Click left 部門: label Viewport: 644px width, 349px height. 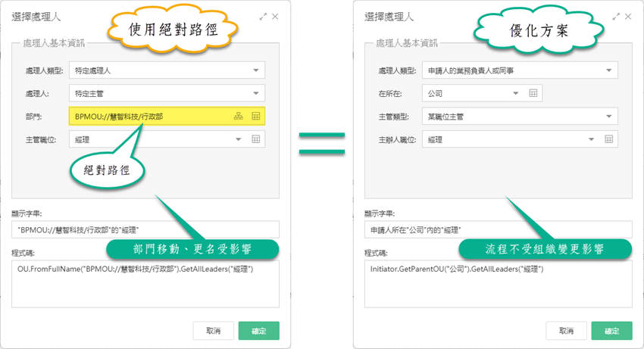click(33, 117)
